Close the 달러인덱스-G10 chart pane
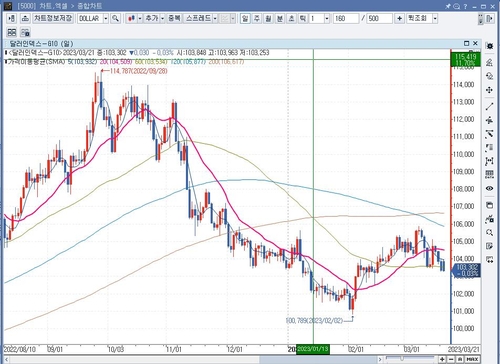Viewport: 500px width, 364px height. pyautogui.click(x=475, y=43)
